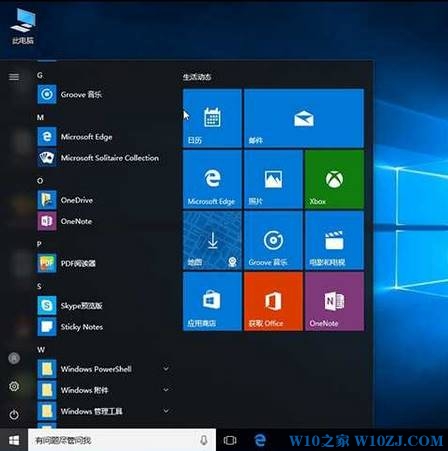Screen dimensions: 448x451
Task: Open the Mail (邮件) tile
Action: [x=304, y=118]
